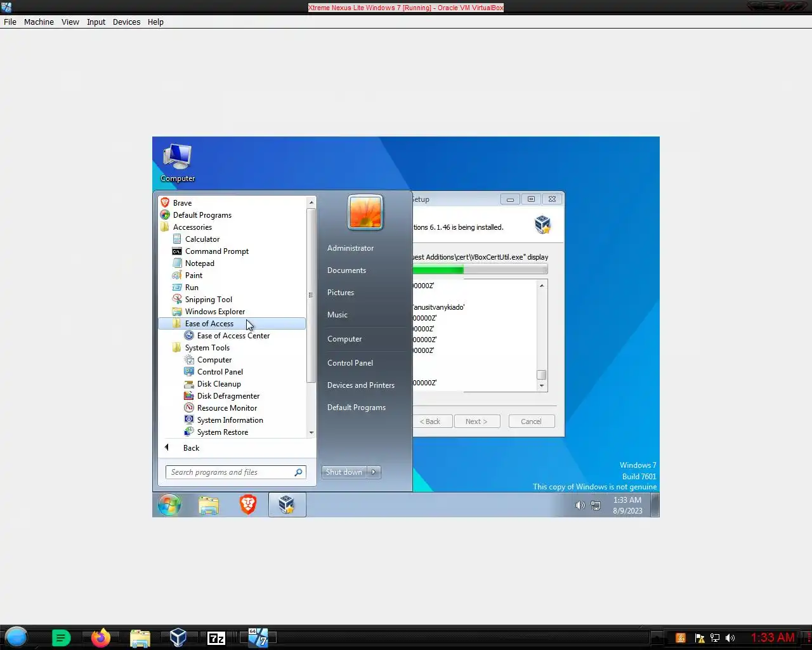Click the search magnifier icon

[x=298, y=472]
